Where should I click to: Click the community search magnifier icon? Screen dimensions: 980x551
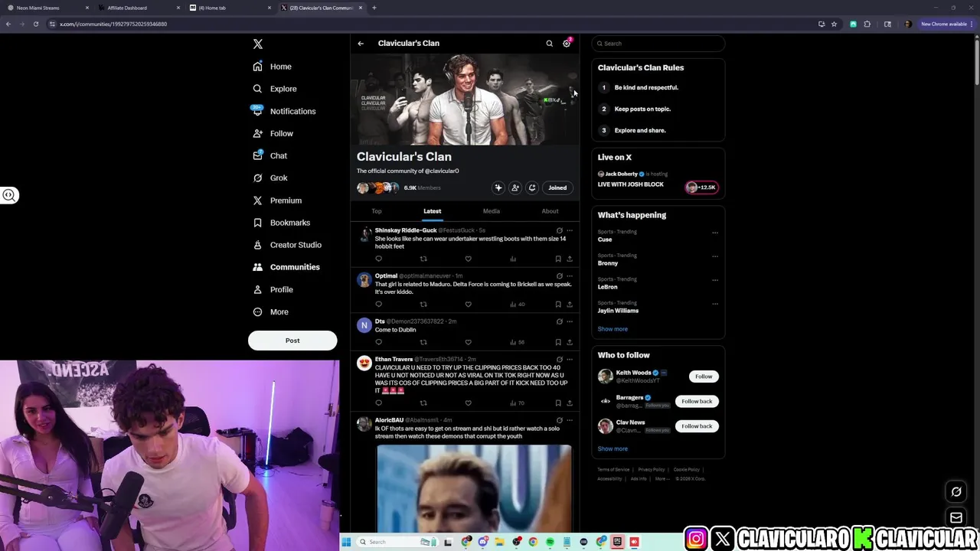click(549, 44)
